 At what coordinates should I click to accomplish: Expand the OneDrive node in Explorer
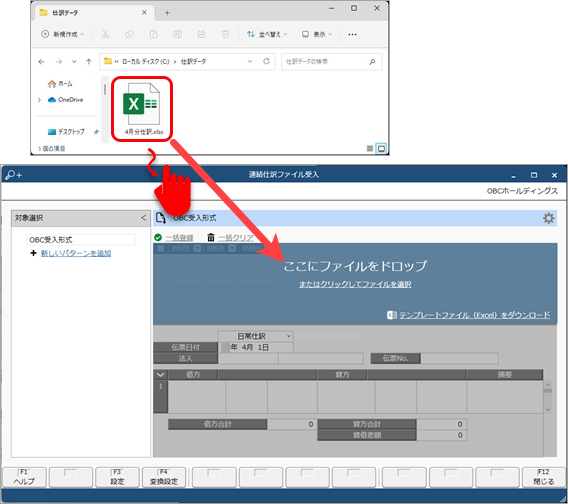pos(39,100)
